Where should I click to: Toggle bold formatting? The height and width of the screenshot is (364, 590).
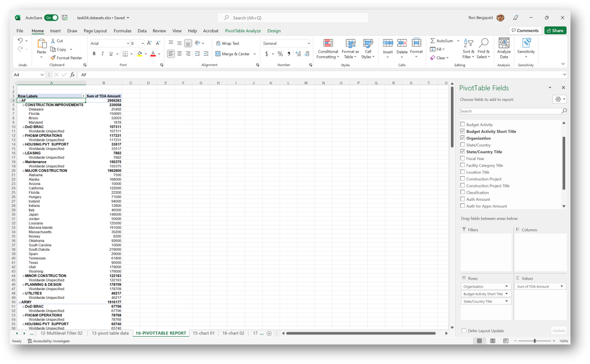[x=94, y=54]
